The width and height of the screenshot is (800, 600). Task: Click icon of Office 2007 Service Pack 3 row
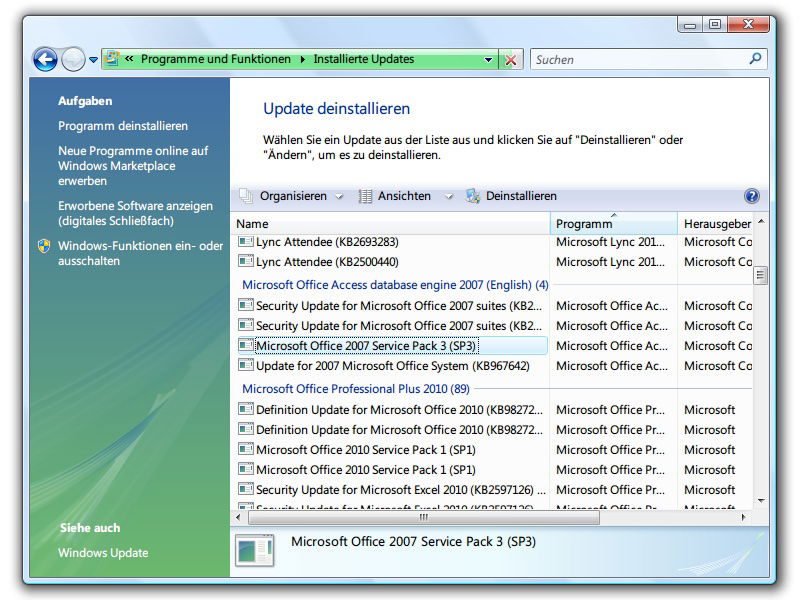246,345
